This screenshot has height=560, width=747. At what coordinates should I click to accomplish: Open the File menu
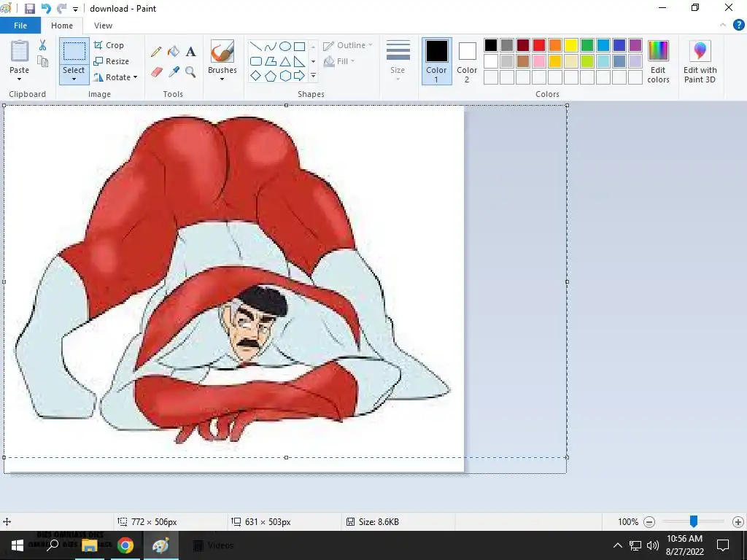click(x=20, y=26)
